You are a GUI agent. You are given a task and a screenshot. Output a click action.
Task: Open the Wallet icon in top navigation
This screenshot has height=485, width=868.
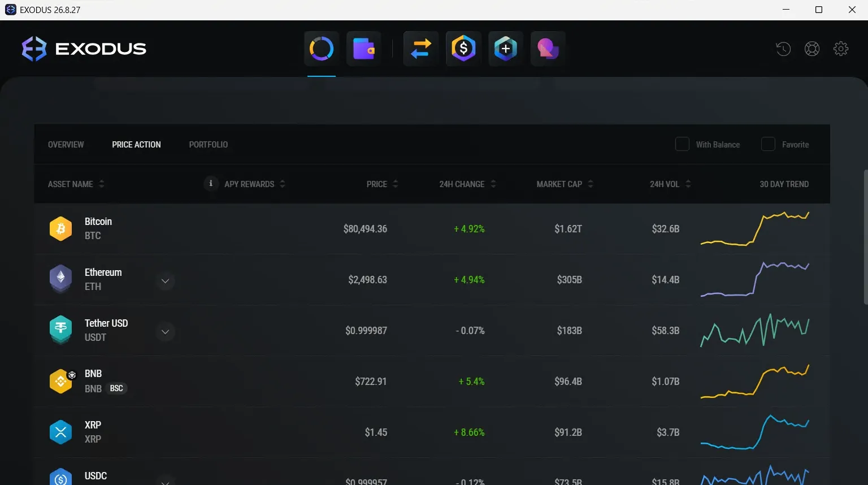(x=364, y=49)
